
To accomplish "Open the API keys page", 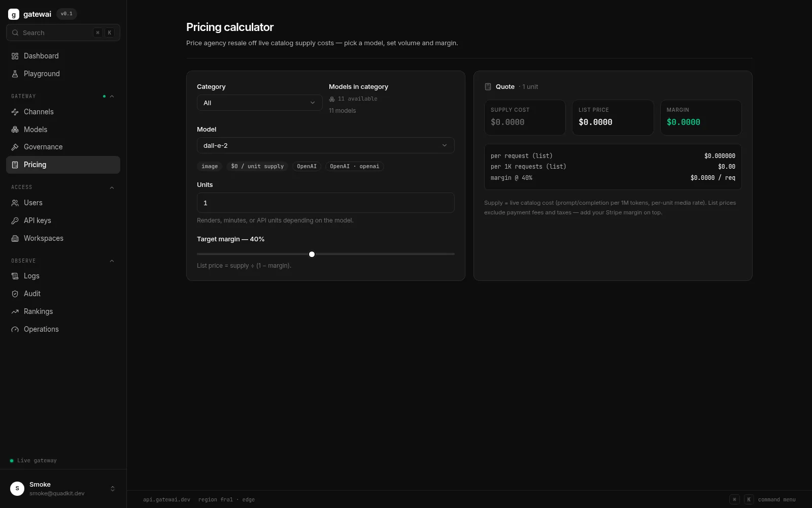I will [63, 220].
